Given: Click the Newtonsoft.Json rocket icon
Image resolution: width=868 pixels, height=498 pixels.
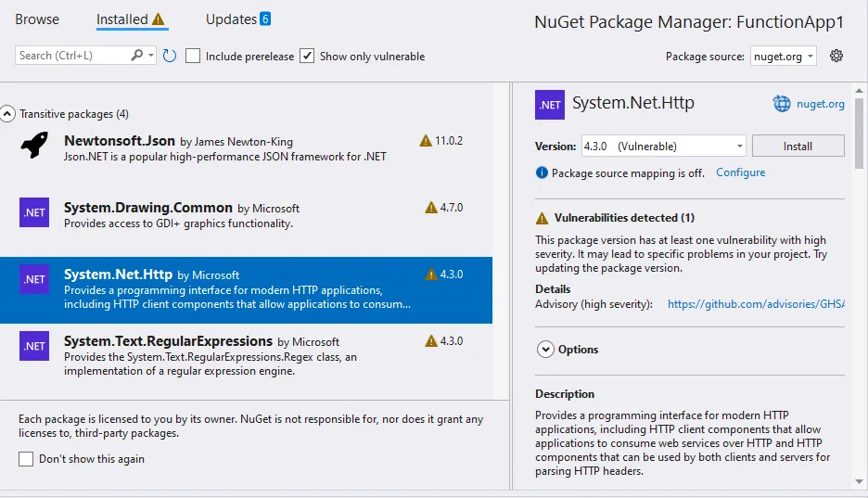Looking at the screenshot, I should pyautogui.click(x=34, y=145).
